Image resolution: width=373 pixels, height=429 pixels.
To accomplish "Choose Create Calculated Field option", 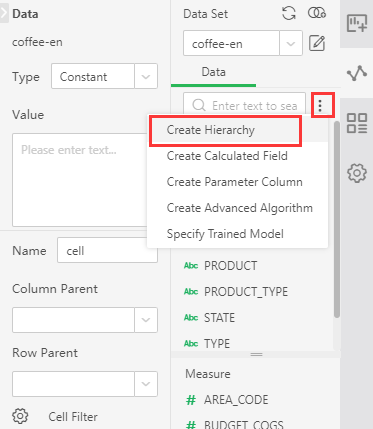I will coord(227,156).
